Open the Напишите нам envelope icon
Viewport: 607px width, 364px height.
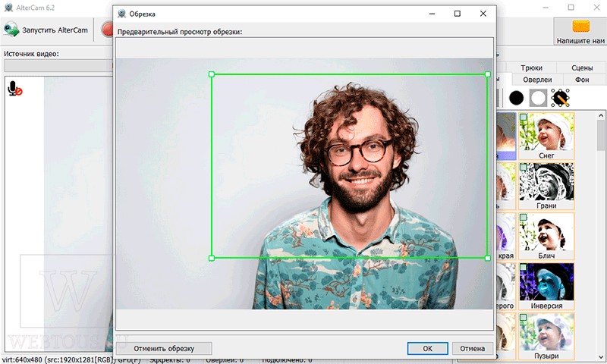click(x=580, y=27)
